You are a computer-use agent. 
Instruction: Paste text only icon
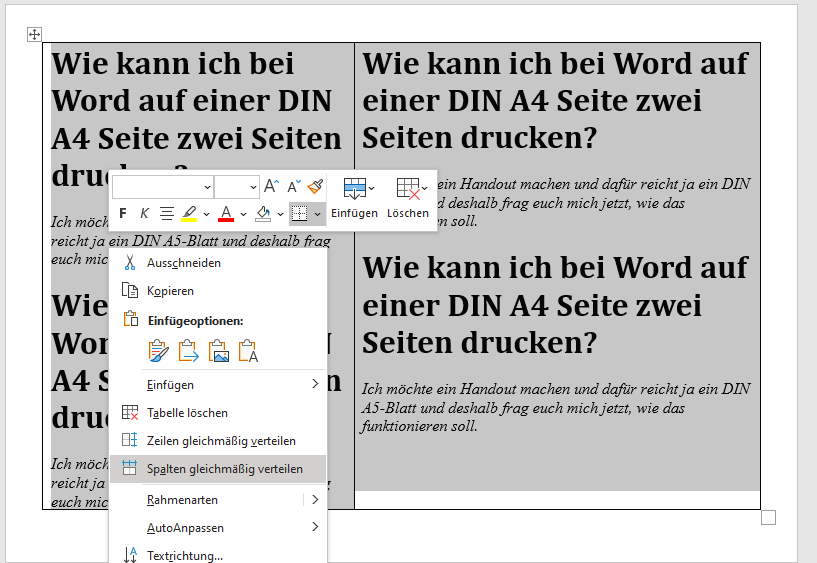coord(249,351)
